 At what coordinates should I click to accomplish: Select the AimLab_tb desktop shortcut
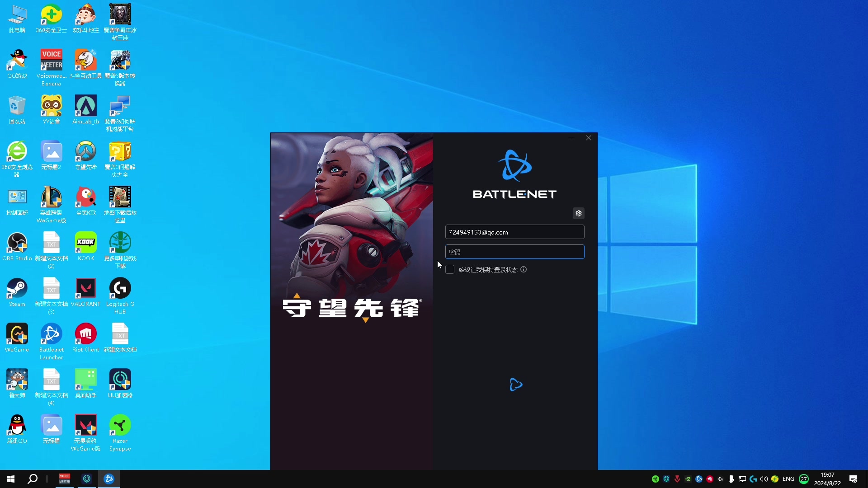pyautogui.click(x=86, y=110)
